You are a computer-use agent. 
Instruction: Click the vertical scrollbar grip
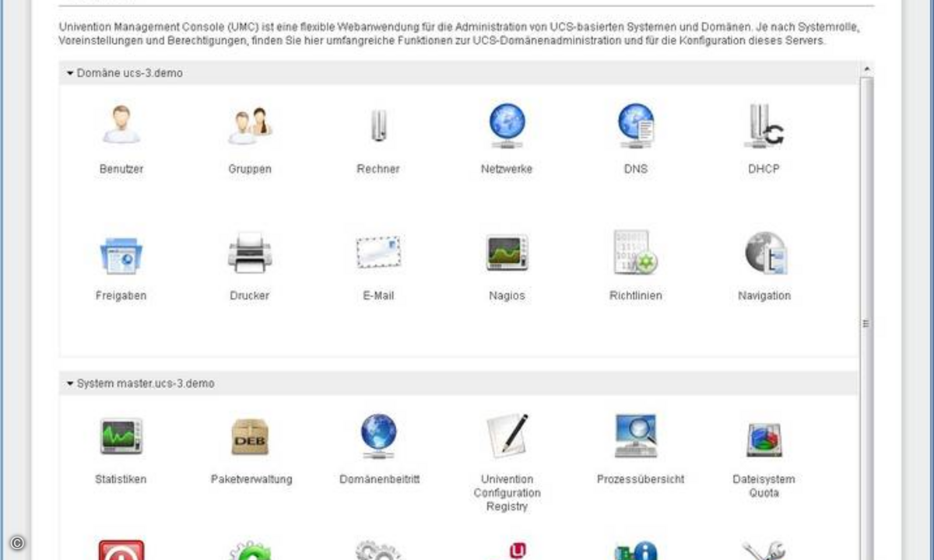point(866,324)
